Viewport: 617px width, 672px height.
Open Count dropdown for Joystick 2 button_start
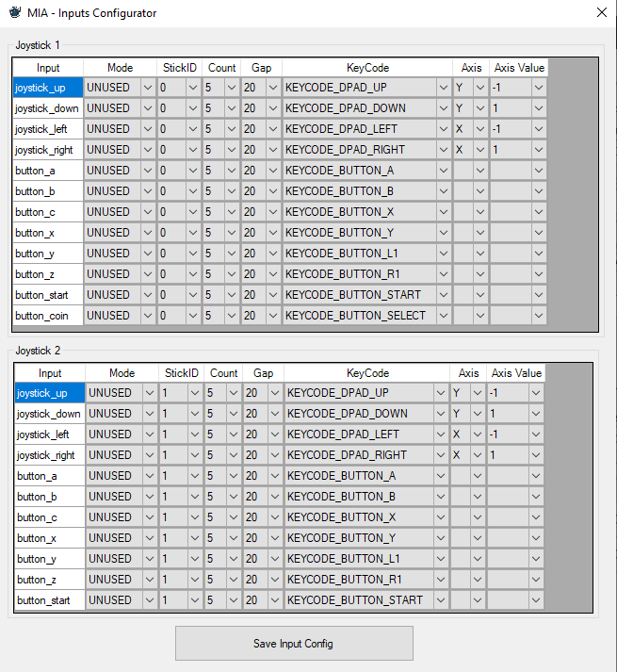point(234,600)
